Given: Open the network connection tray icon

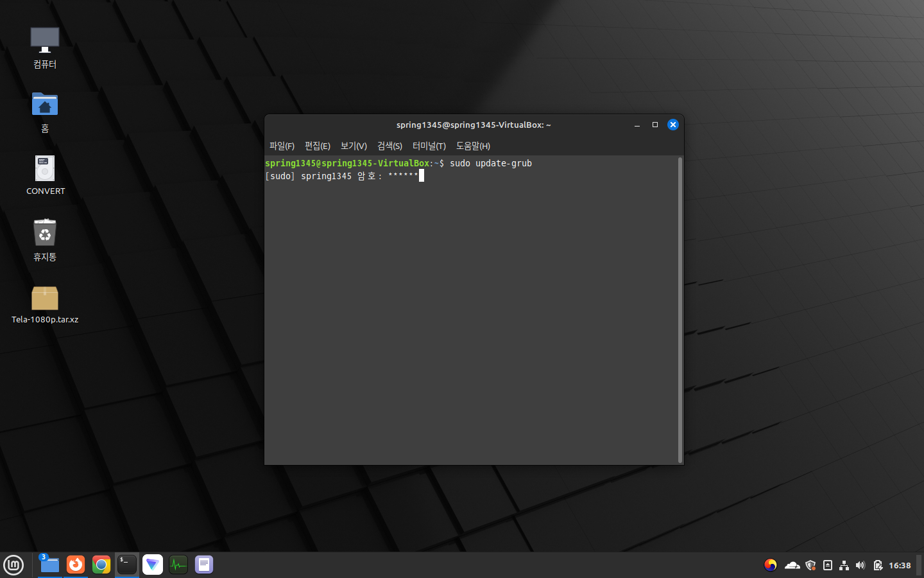Looking at the screenshot, I should pyautogui.click(x=844, y=565).
